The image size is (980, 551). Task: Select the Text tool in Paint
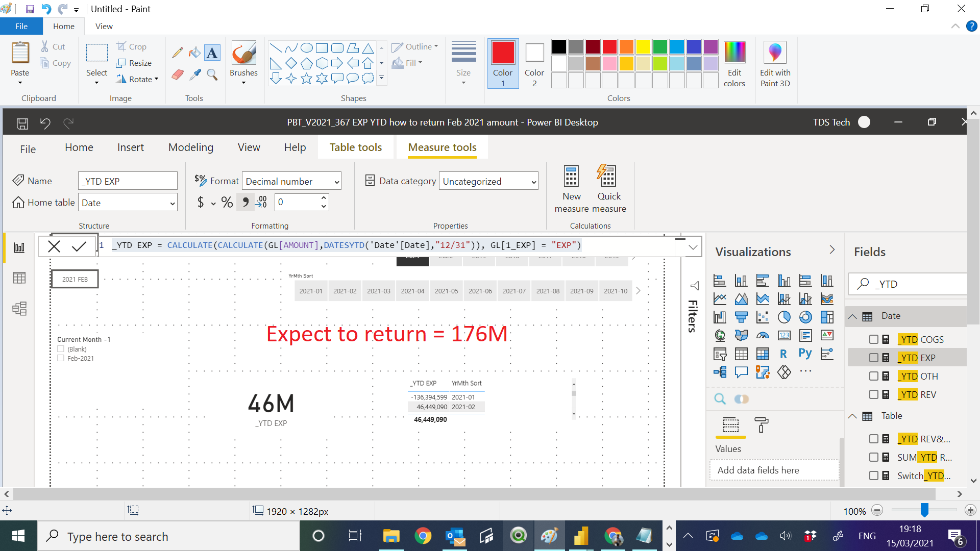point(212,52)
